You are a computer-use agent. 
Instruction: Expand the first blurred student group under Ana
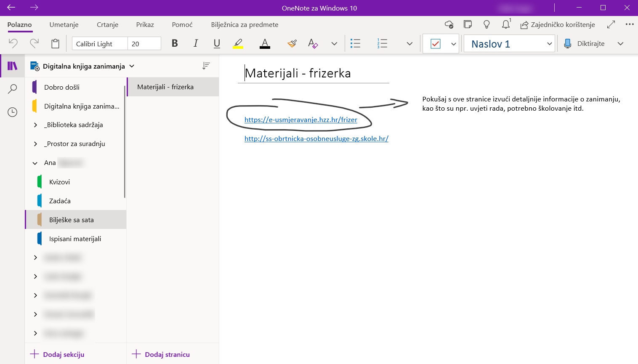[x=35, y=258]
